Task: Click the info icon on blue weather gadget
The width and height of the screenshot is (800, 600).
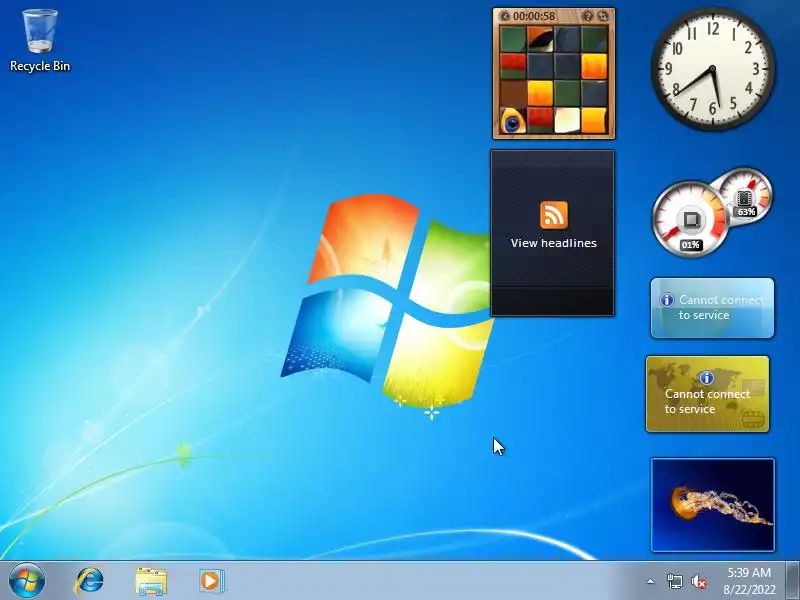Action: (x=667, y=300)
